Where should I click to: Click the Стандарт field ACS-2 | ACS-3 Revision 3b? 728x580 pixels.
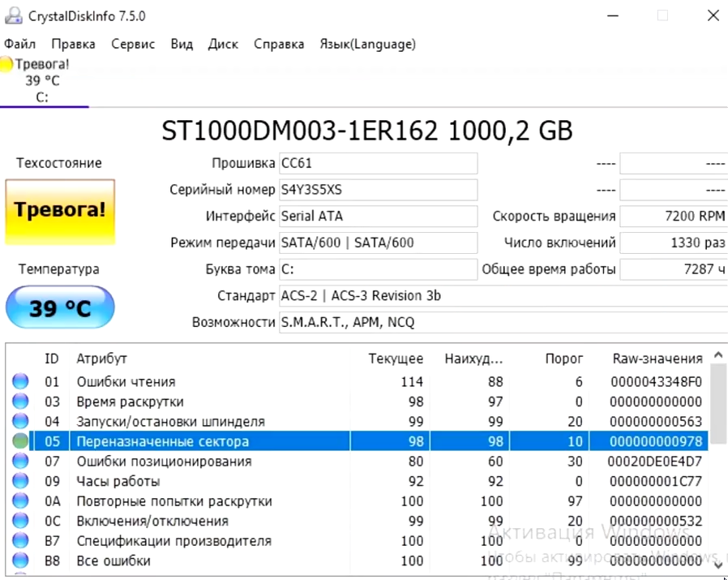point(503,296)
